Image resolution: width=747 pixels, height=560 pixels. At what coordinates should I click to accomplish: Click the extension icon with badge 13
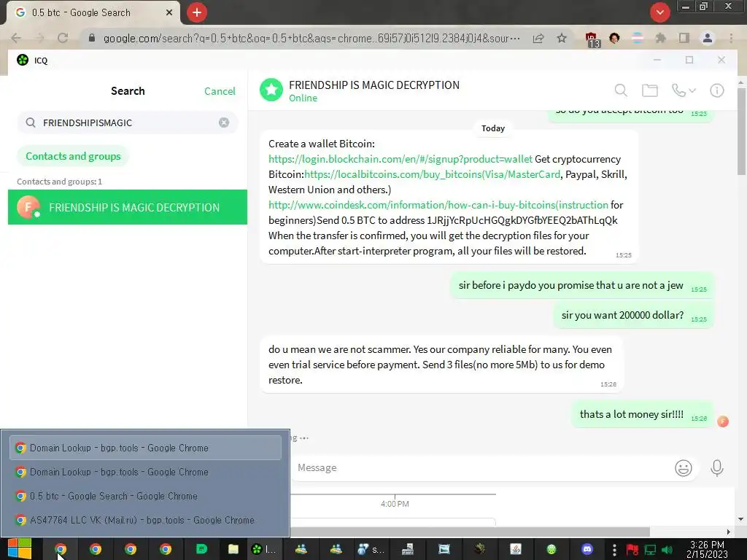tap(592, 39)
